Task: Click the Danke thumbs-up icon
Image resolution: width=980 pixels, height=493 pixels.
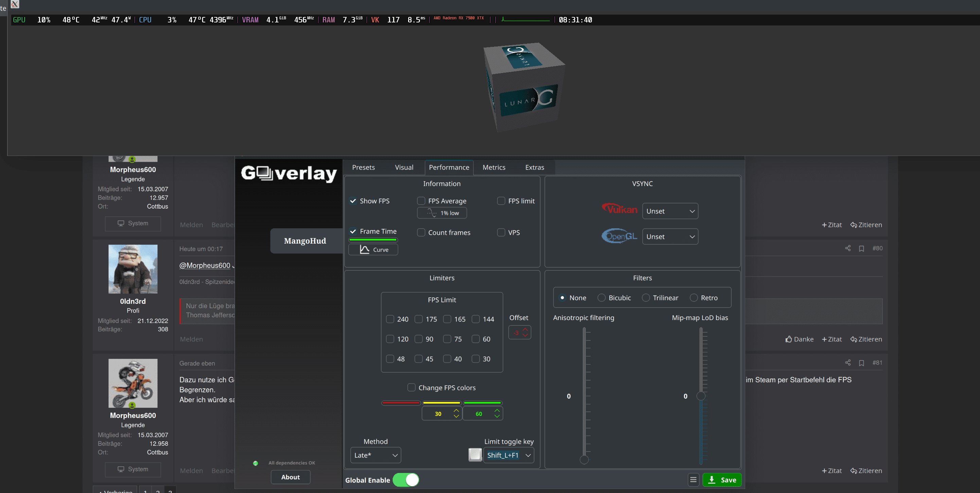Action: coord(789,339)
